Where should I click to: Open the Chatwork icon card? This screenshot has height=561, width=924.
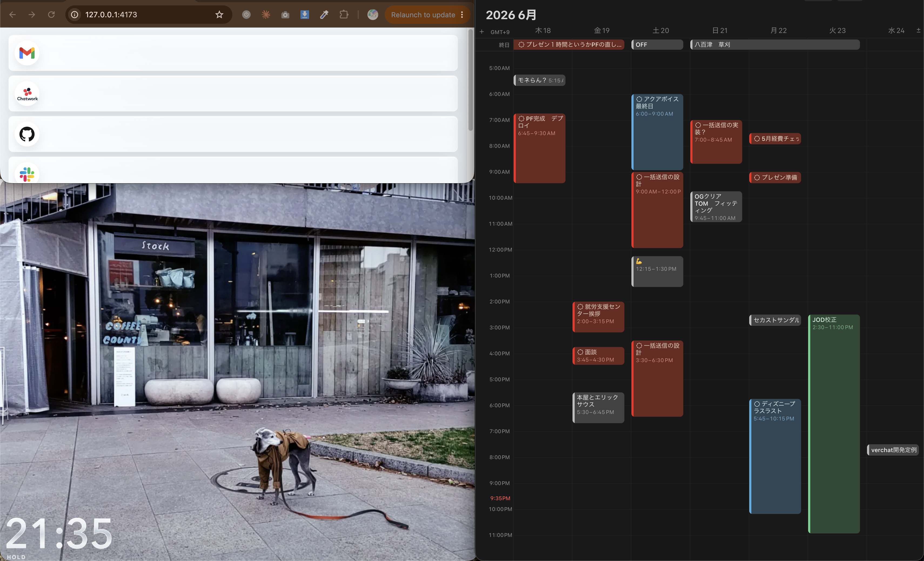tap(233, 93)
